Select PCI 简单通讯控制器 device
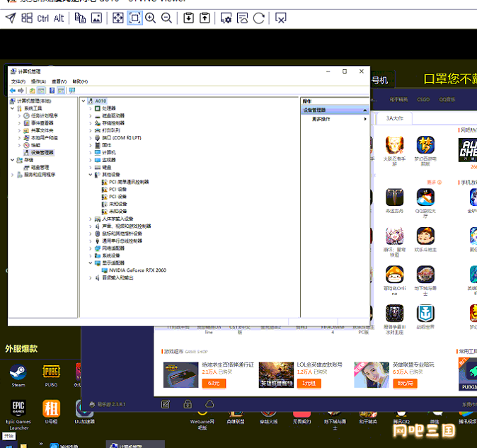 [x=129, y=182]
